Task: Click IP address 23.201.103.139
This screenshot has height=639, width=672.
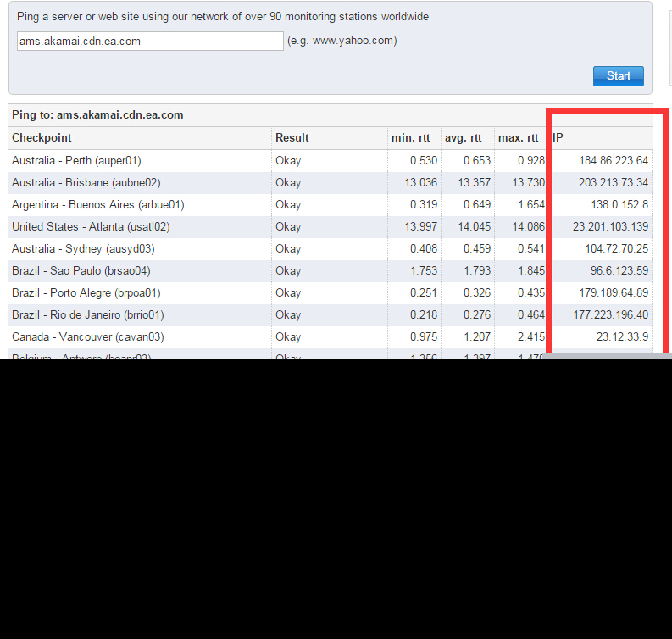Action: [x=610, y=227]
